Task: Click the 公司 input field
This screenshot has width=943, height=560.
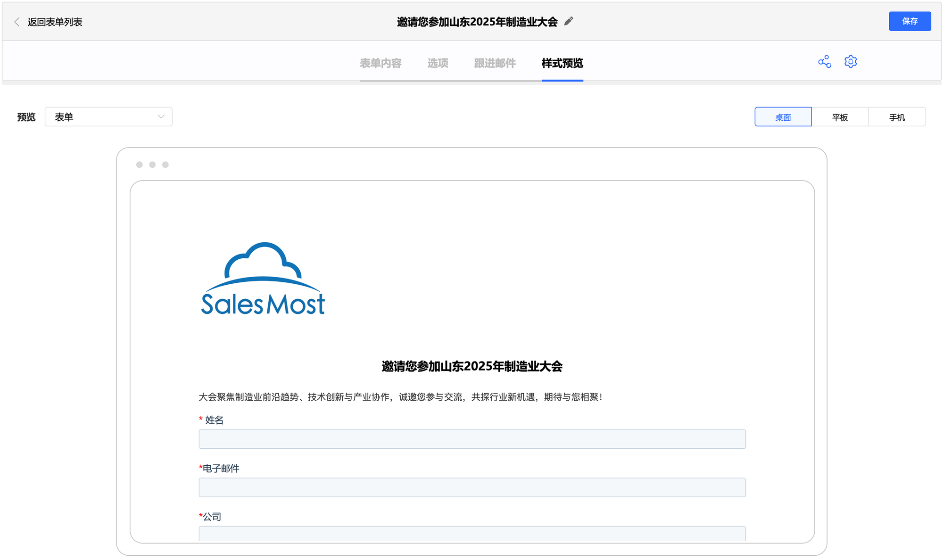Action: click(472, 534)
